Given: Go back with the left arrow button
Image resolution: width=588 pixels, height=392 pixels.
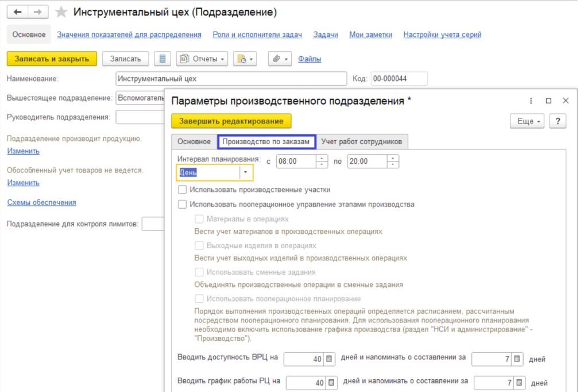Looking at the screenshot, I should pyautogui.click(x=17, y=12).
